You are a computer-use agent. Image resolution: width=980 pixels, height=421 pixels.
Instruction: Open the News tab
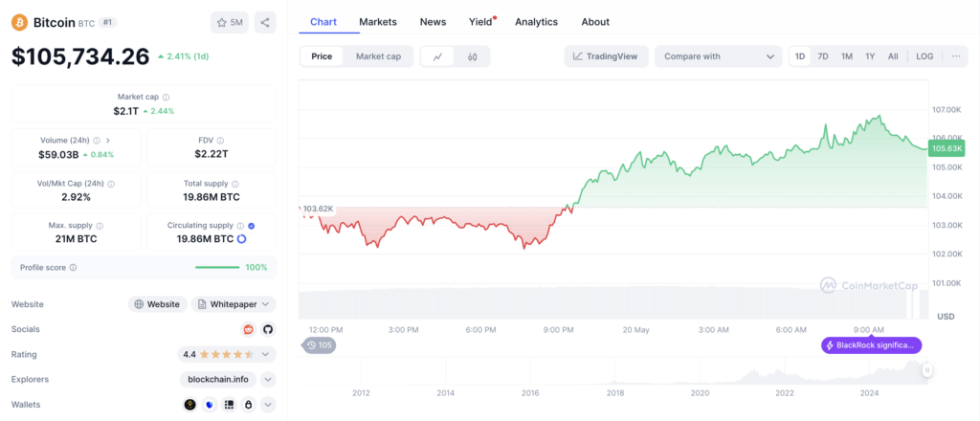pos(434,22)
